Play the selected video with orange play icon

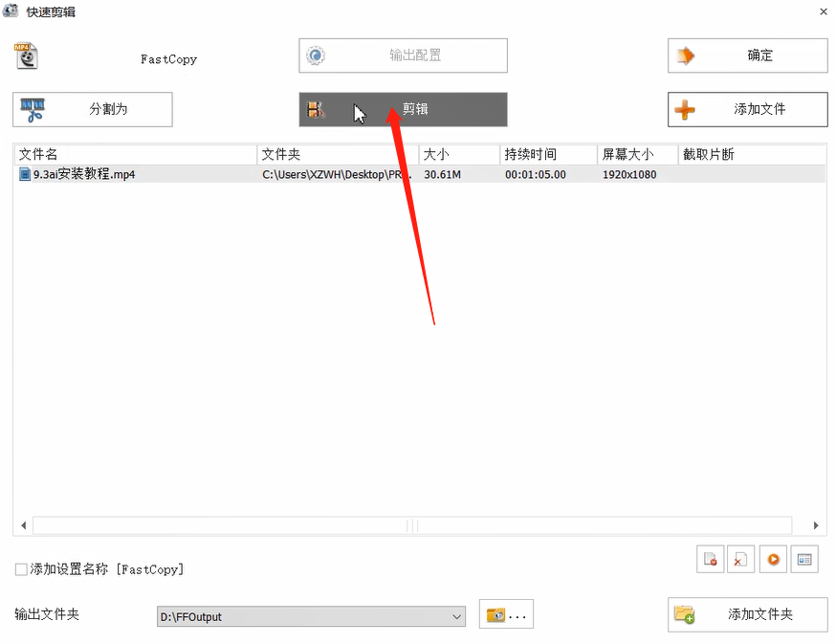tap(773, 559)
